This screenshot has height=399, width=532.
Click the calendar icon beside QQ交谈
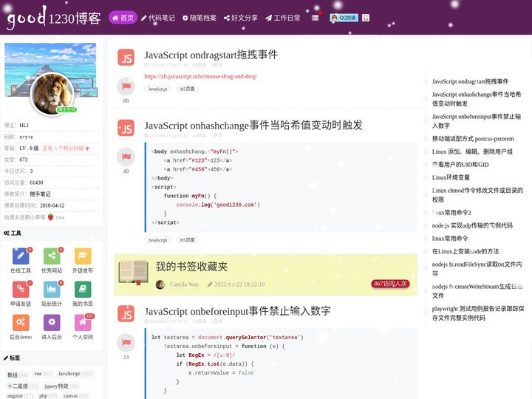coord(366,18)
